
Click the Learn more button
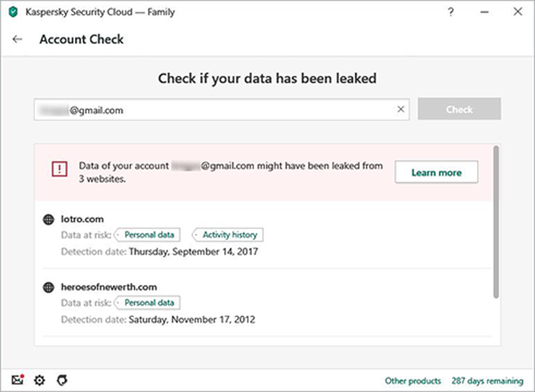pos(436,172)
